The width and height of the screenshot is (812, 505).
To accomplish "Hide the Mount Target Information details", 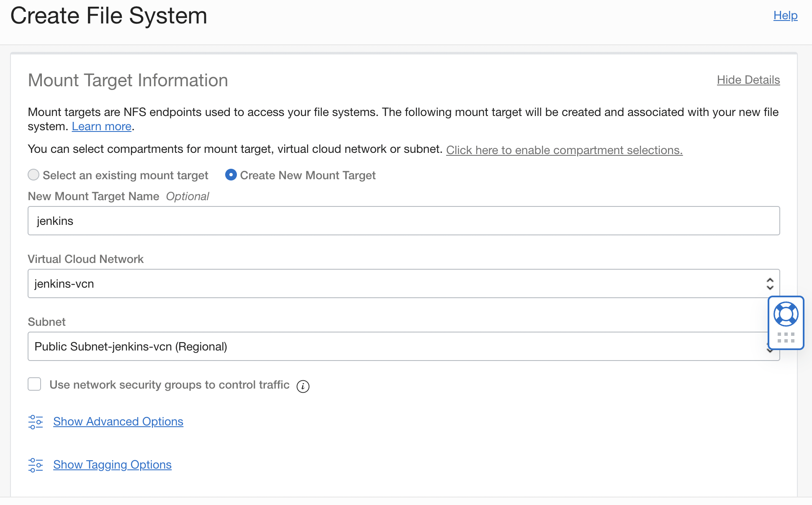I will [748, 80].
